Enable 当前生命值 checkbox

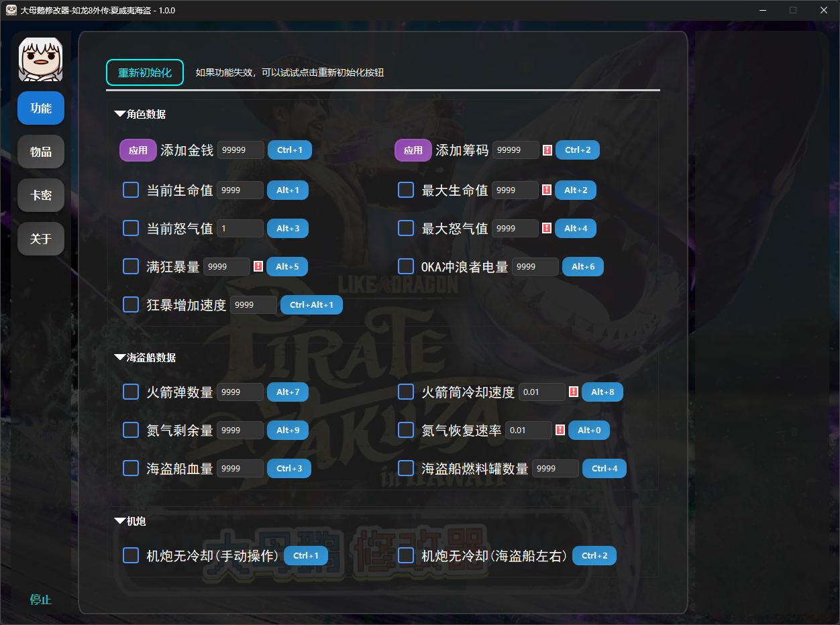tap(131, 190)
